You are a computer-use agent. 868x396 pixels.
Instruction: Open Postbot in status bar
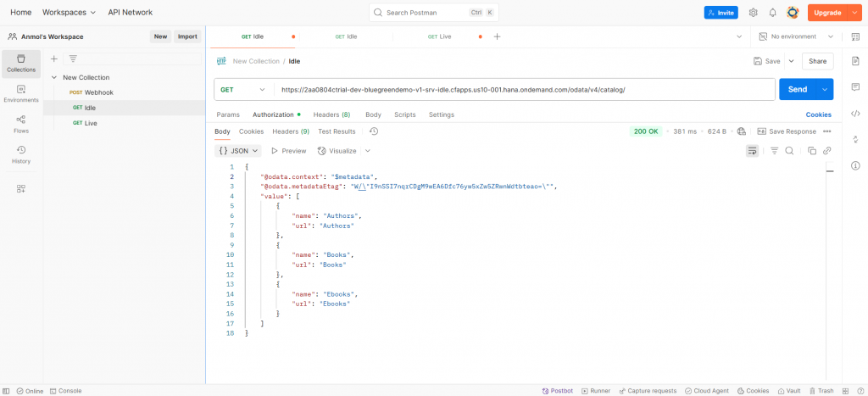pyautogui.click(x=558, y=391)
